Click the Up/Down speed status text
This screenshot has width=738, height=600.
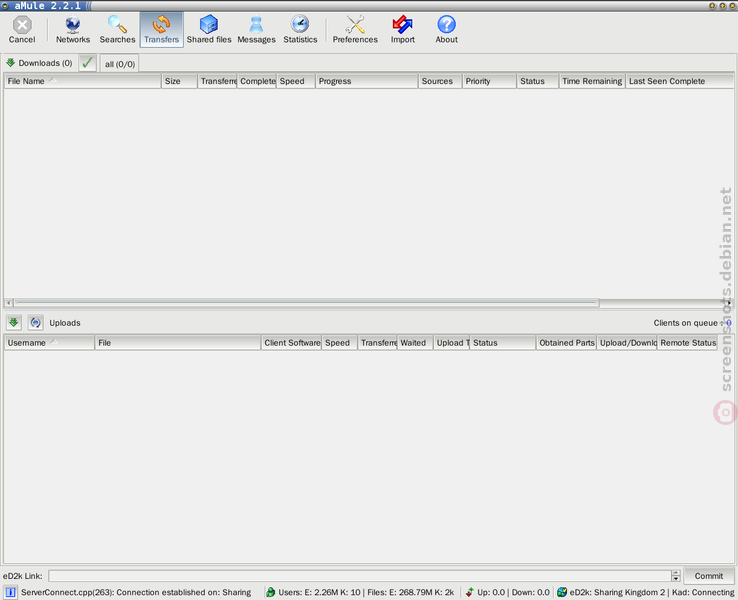513,592
